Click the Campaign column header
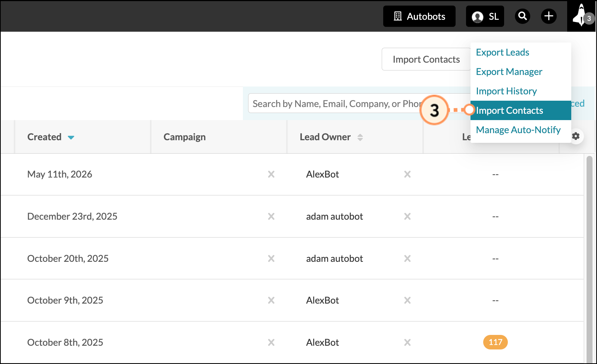This screenshot has height=364, width=597. coord(184,137)
